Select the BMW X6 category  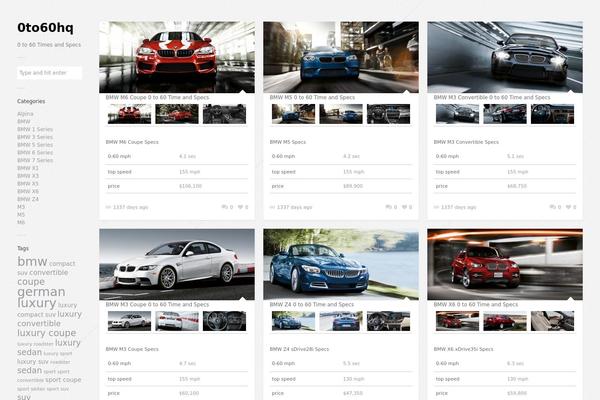(x=28, y=191)
